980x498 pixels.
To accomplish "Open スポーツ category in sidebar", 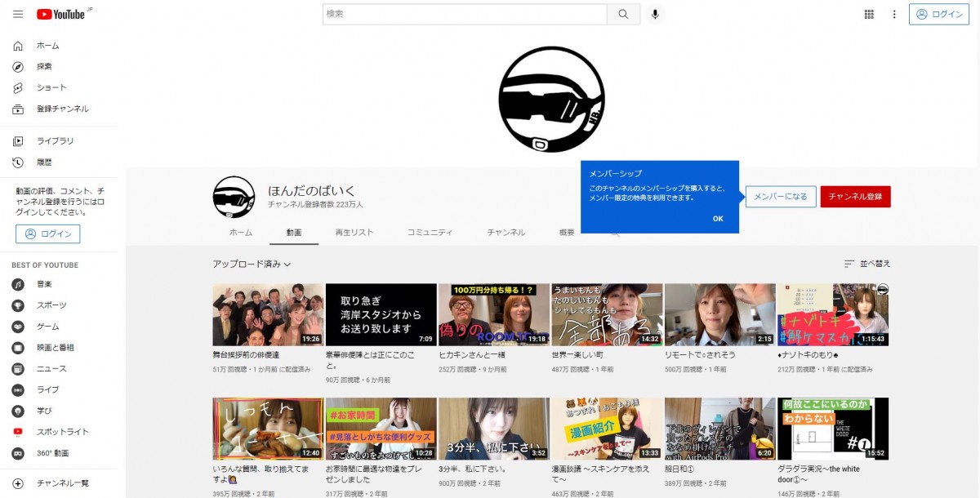I will tap(59, 305).
